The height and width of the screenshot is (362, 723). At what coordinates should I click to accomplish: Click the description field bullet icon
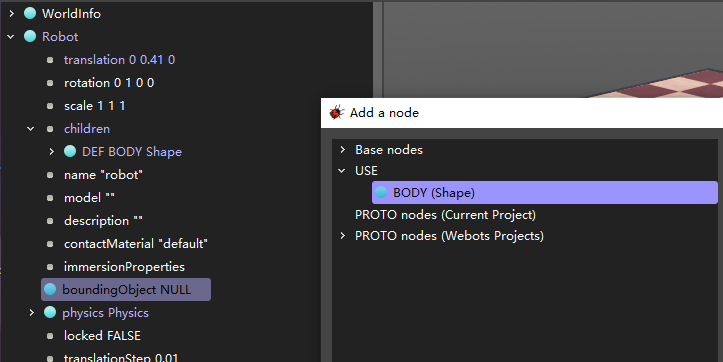pyautogui.click(x=50, y=221)
